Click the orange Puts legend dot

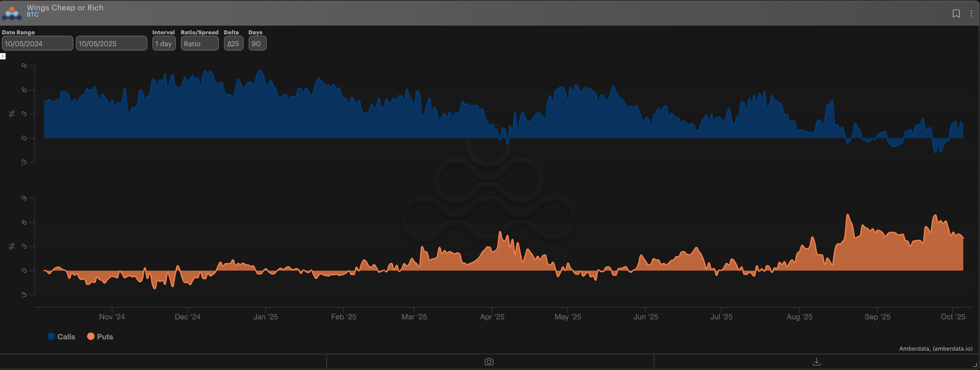[x=91, y=337]
